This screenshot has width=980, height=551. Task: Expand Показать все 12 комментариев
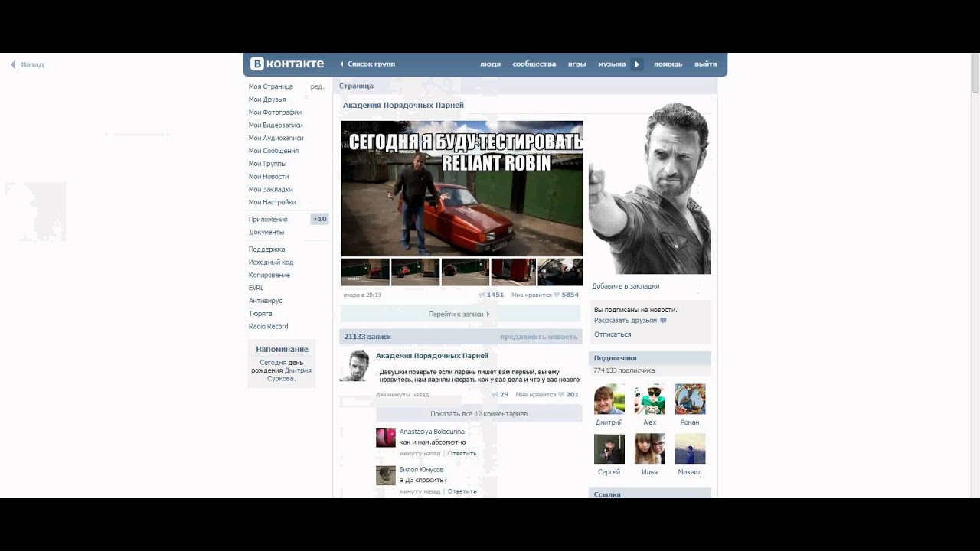click(x=479, y=414)
